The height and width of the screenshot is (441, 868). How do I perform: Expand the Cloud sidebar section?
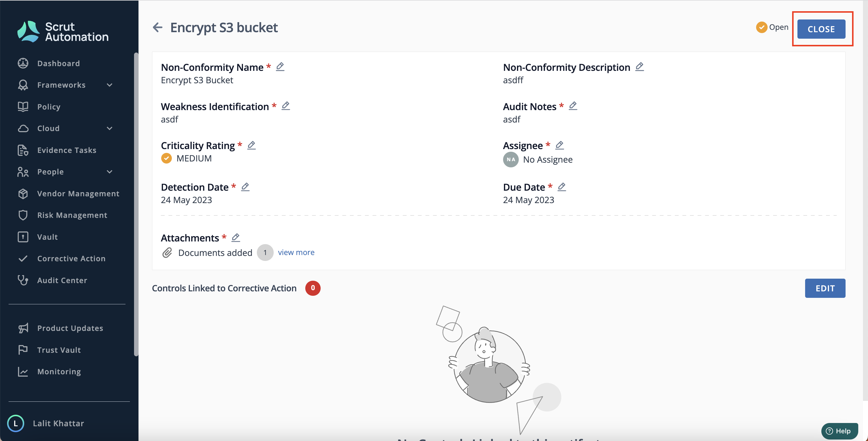pos(110,128)
